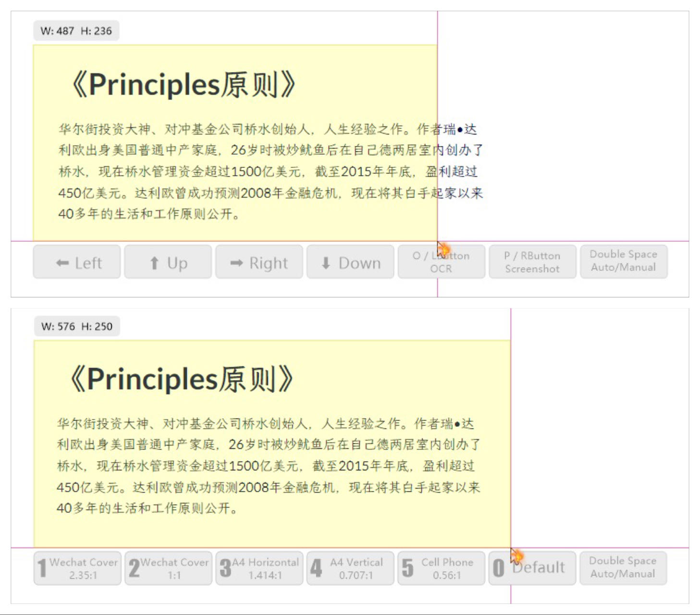700x615 pixels.
Task: Click the Right arrow button
Action: 259,262
